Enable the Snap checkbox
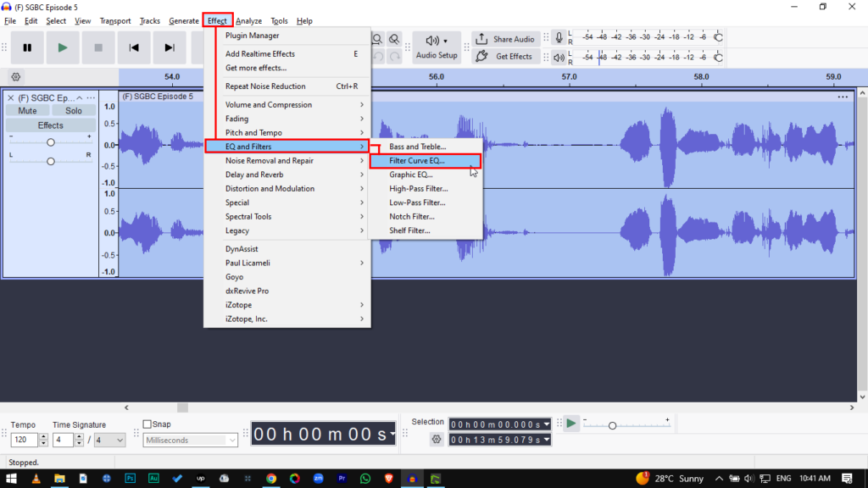The width and height of the screenshot is (868, 488). tap(147, 424)
